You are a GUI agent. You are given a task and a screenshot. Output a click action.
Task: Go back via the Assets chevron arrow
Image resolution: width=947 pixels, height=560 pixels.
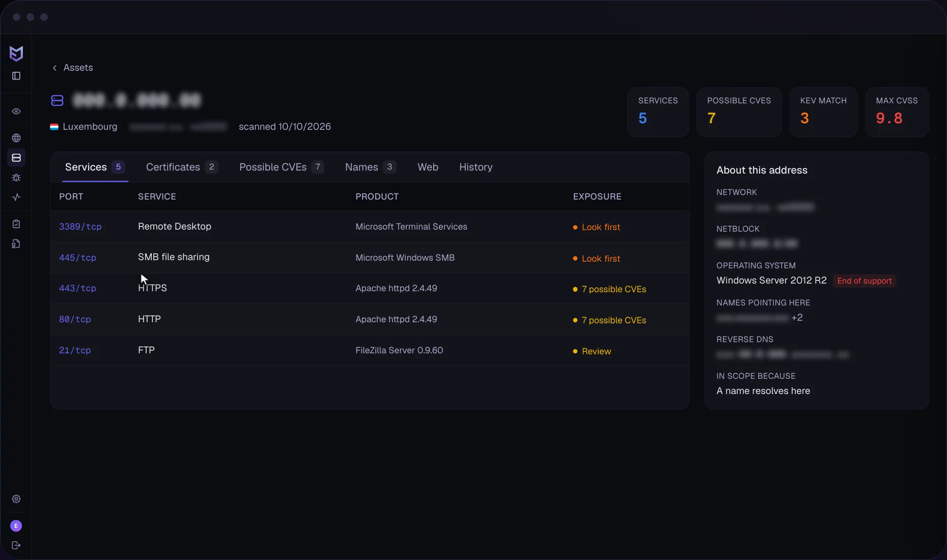click(x=54, y=68)
